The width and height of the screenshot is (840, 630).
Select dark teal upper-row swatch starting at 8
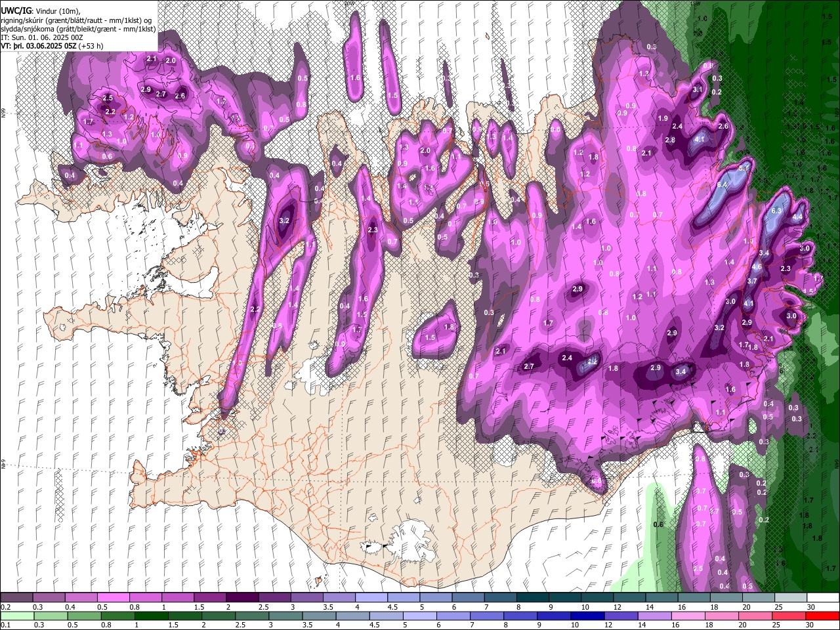pos(533,598)
